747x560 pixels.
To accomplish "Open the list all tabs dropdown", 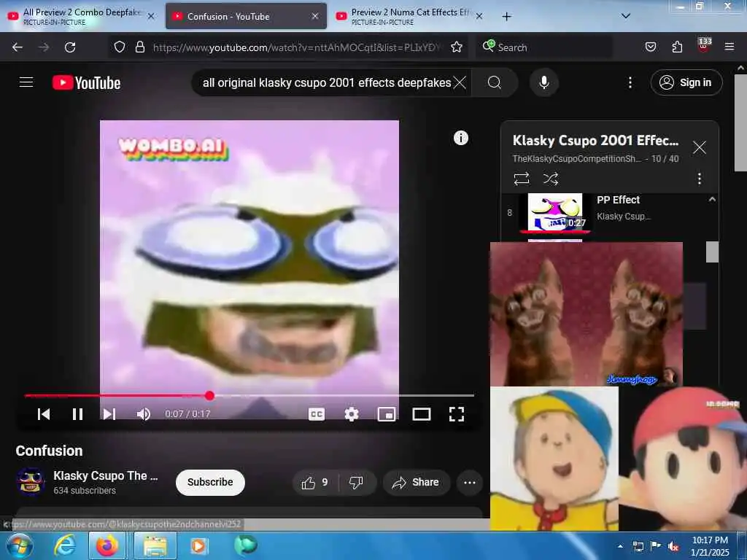I will click(625, 16).
